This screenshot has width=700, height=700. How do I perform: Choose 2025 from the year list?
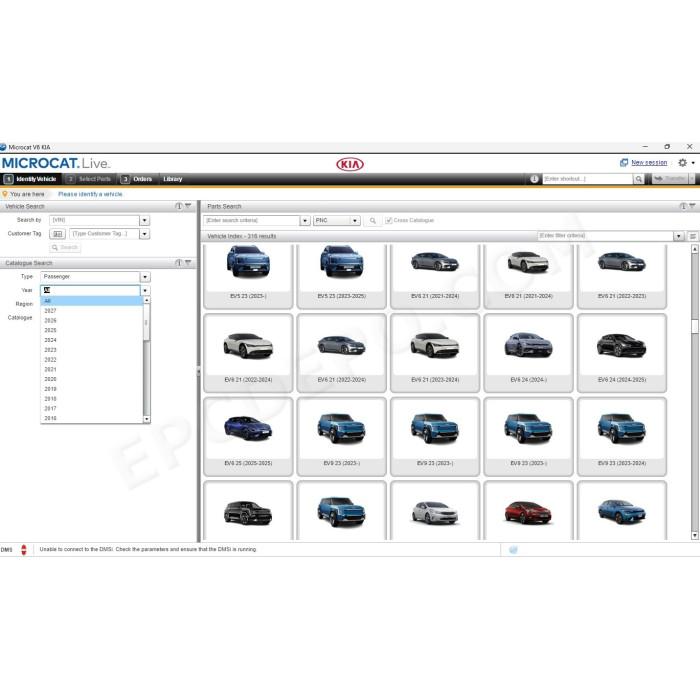(92, 330)
